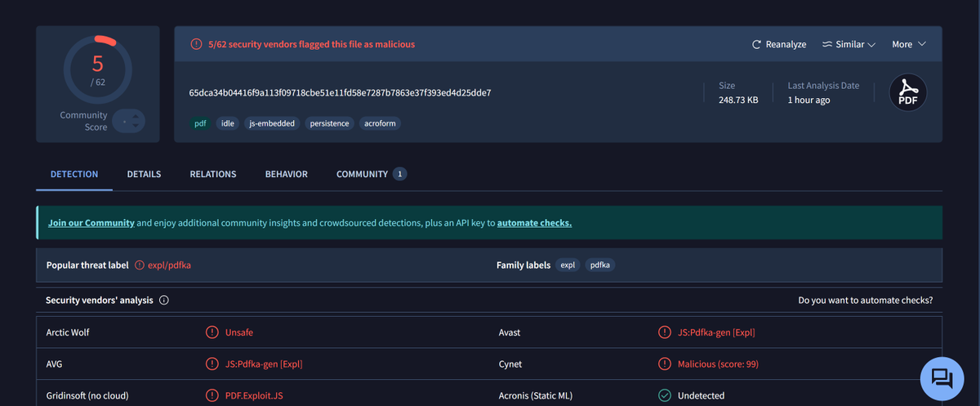Open the chat bubble icon
Viewport: 980px width, 406px height.
(x=942, y=377)
